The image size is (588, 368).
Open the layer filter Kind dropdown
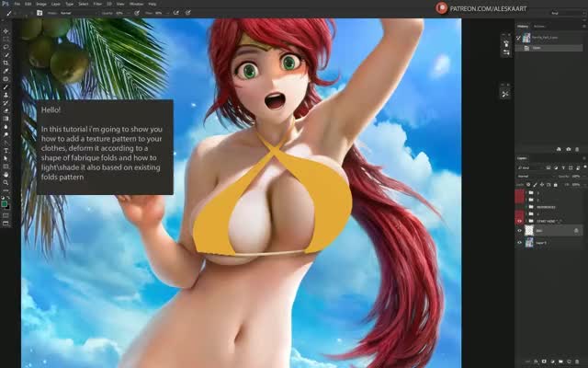click(x=530, y=167)
